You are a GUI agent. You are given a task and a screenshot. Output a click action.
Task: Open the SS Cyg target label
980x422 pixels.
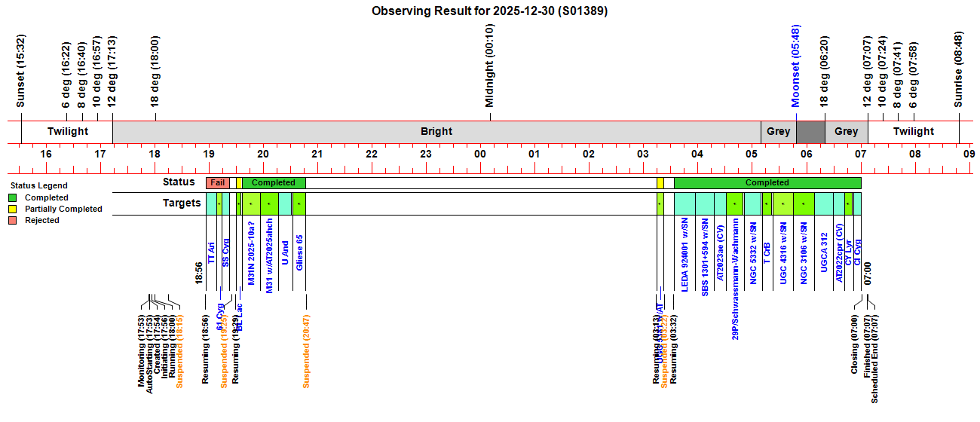[225, 252]
